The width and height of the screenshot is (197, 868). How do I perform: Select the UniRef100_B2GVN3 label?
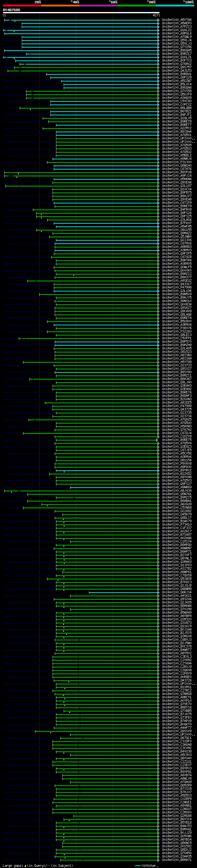[177, 399]
